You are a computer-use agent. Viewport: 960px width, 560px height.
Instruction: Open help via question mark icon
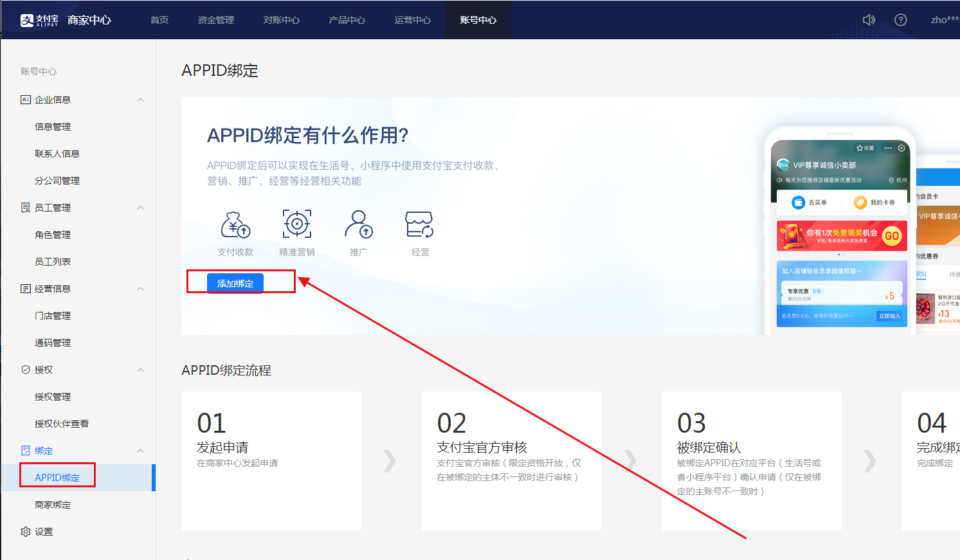[x=901, y=20]
